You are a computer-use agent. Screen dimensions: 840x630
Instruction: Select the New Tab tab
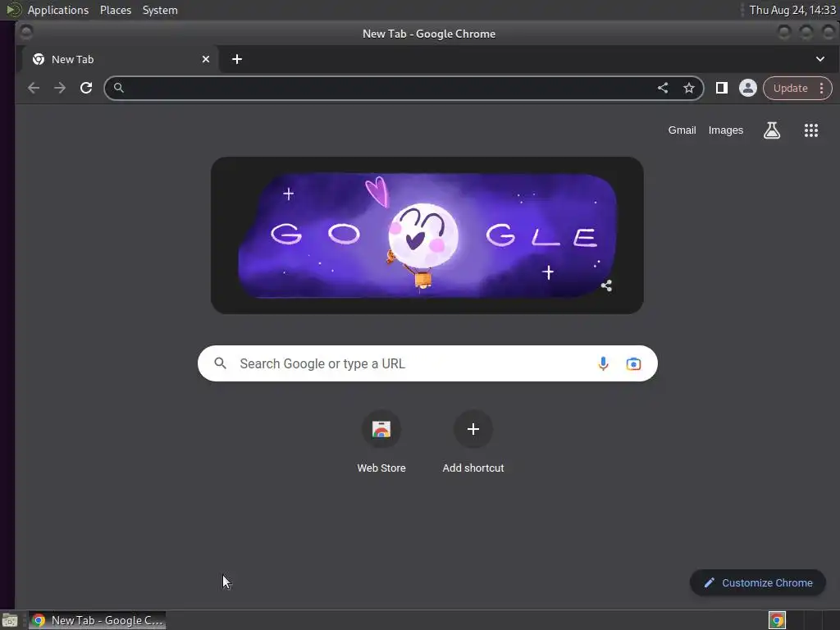click(119, 59)
